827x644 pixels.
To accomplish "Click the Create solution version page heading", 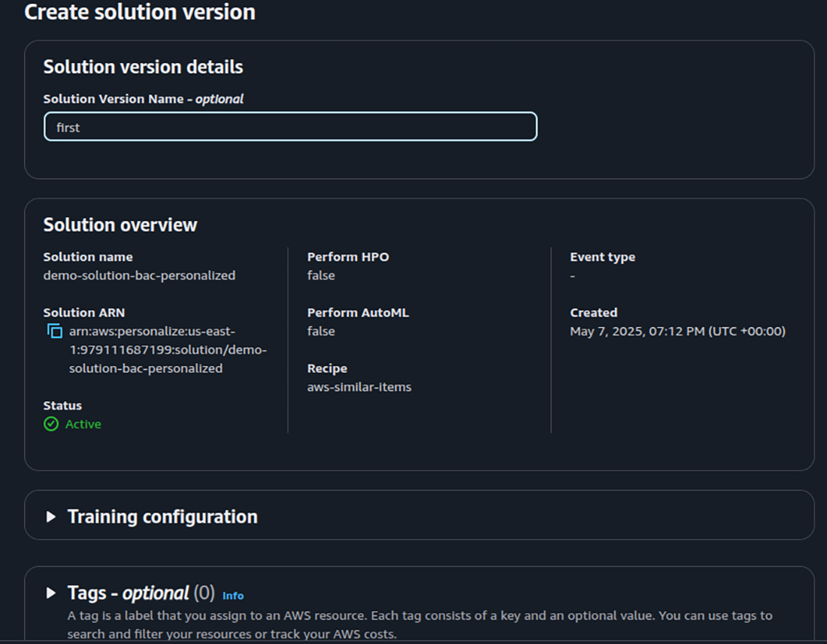I will (140, 11).
